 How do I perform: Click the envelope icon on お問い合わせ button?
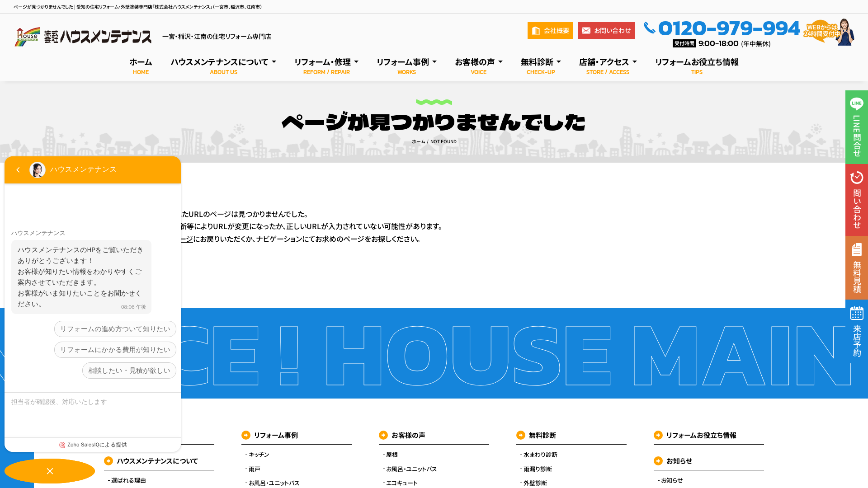tap(586, 30)
